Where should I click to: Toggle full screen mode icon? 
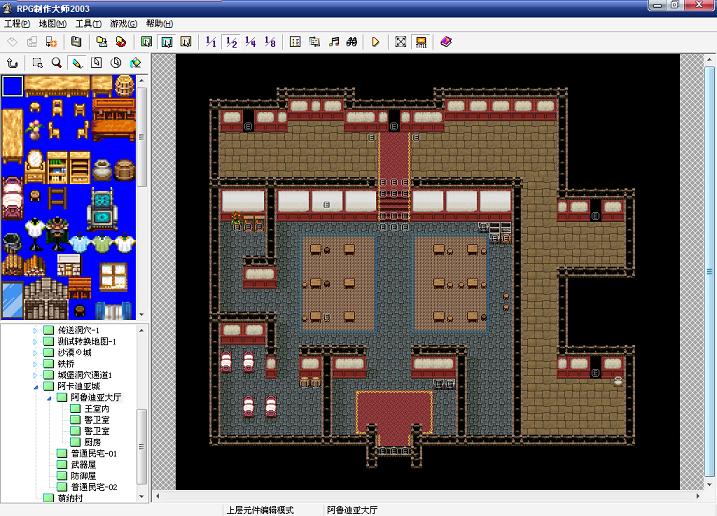pos(401,42)
